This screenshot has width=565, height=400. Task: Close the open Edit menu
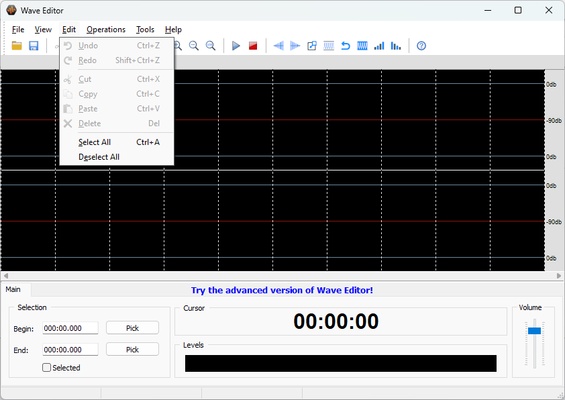pyautogui.click(x=69, y=30)
